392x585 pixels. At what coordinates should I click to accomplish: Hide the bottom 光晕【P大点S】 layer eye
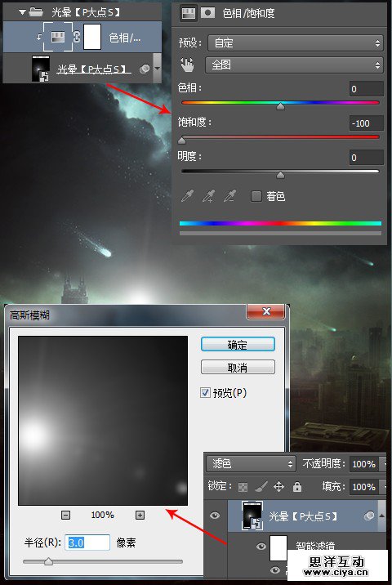tap(215, 516)
